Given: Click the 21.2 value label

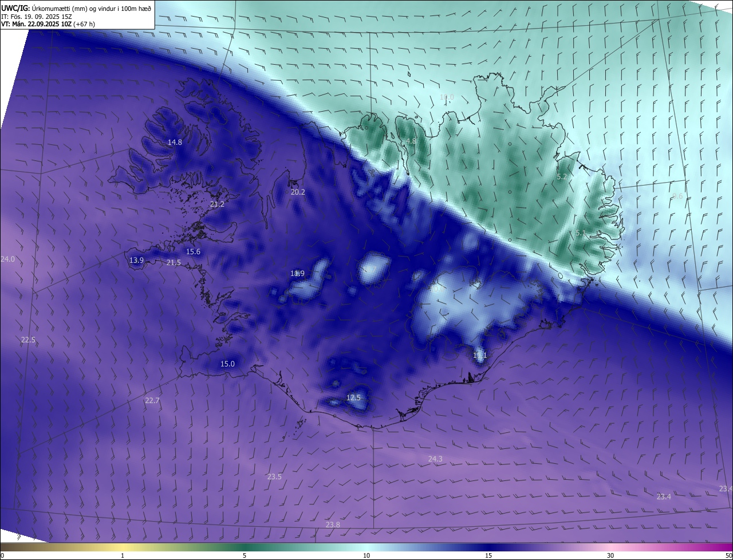Looking at the screenshot, I should (217, 204).
